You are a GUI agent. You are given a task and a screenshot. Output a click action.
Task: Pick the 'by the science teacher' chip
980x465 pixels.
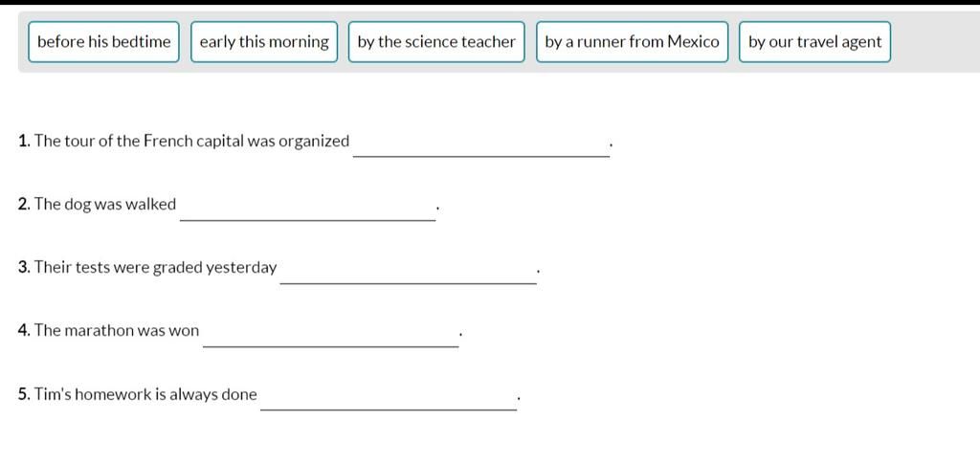[436, 42]
